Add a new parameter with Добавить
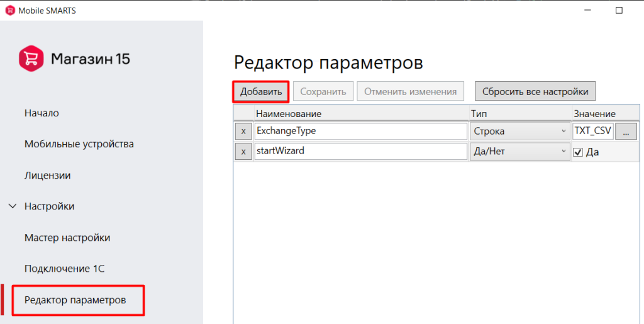 261,92
